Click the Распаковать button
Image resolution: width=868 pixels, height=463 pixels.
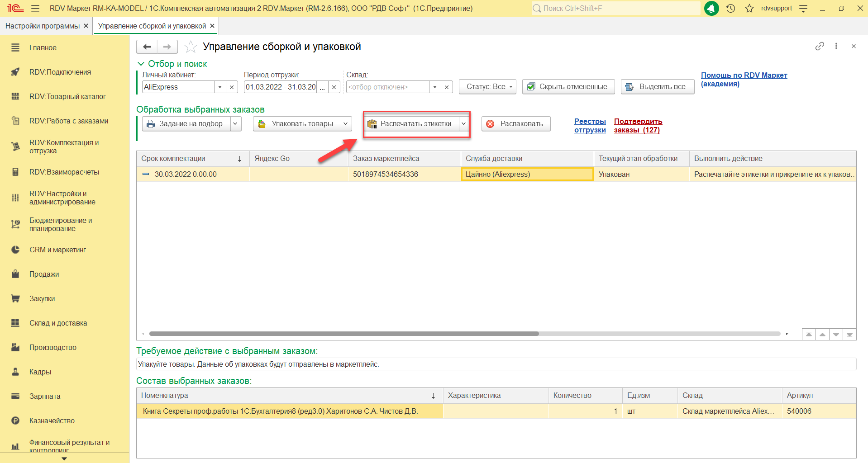[516, 124]
